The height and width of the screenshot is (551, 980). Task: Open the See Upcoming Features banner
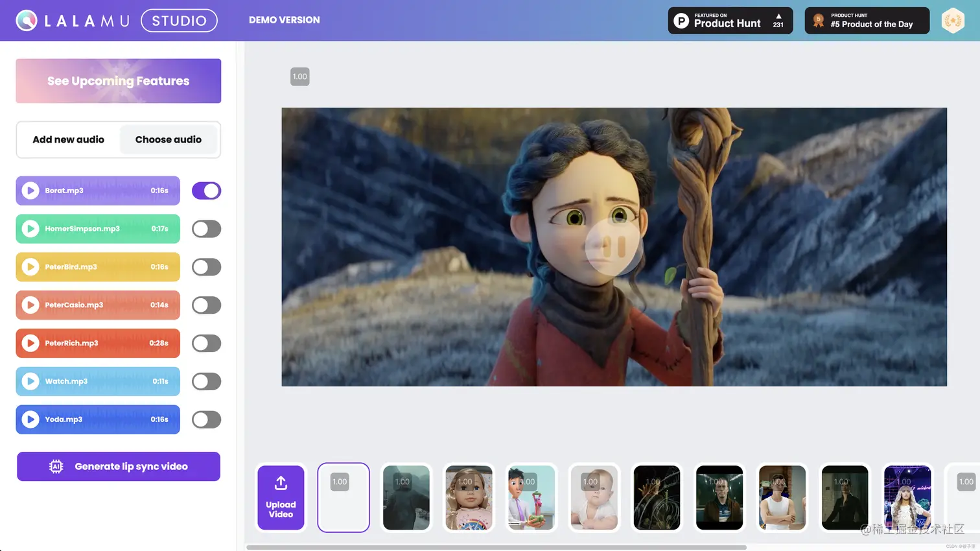(x=119, y=81)
